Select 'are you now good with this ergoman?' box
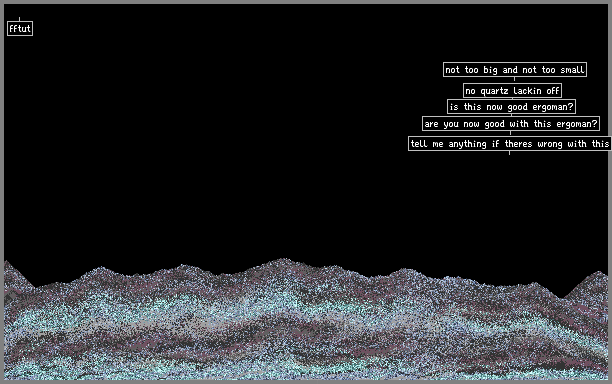Viewport: 612px width, 384px height. click(x=511, y=124)
